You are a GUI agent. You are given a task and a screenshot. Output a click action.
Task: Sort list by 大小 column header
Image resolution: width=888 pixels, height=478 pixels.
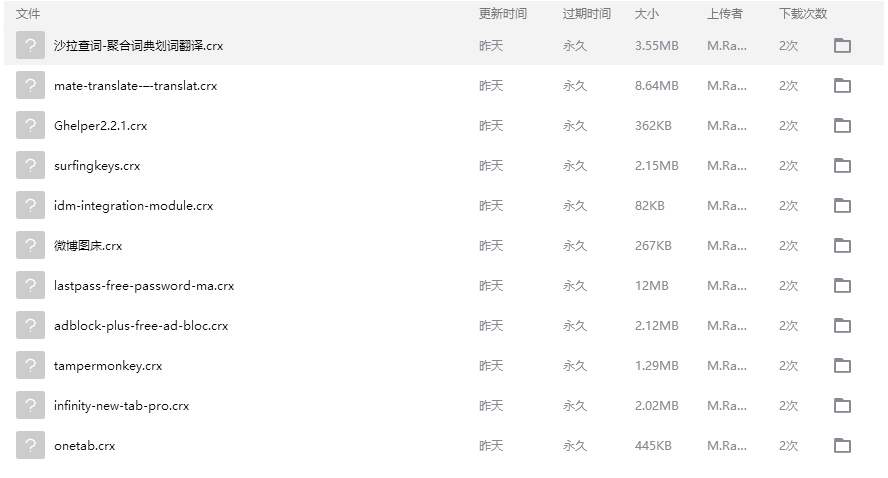coord(646,14)
